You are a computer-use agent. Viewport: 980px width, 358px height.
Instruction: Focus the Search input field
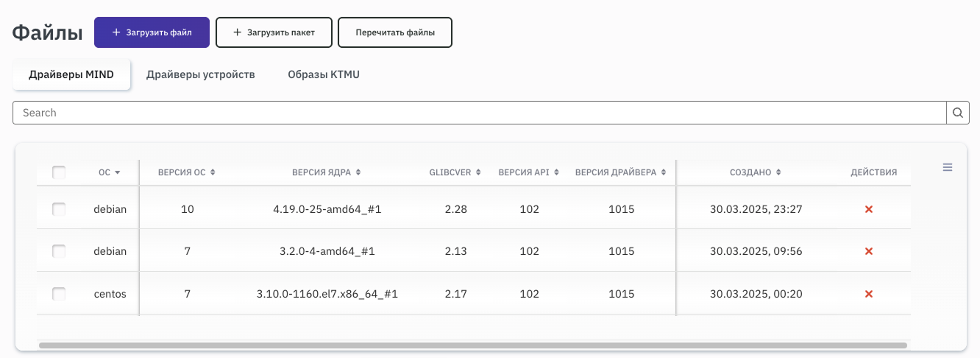point(478,113)
